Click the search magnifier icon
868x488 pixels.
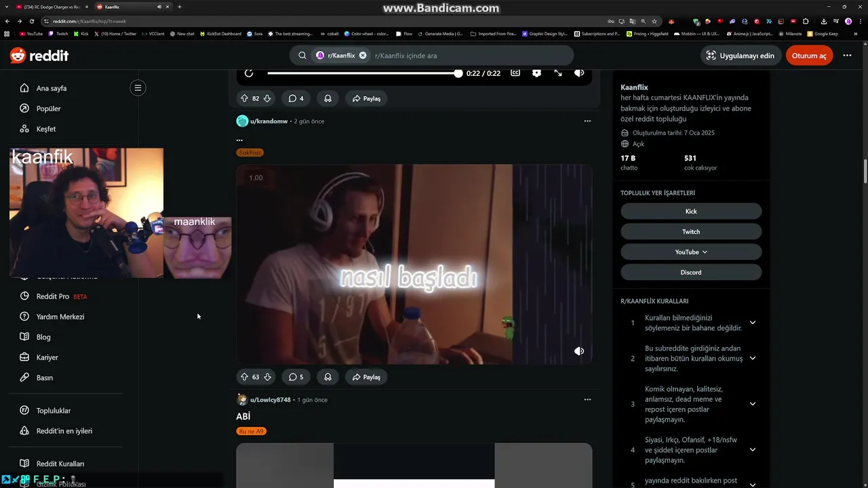302,56
